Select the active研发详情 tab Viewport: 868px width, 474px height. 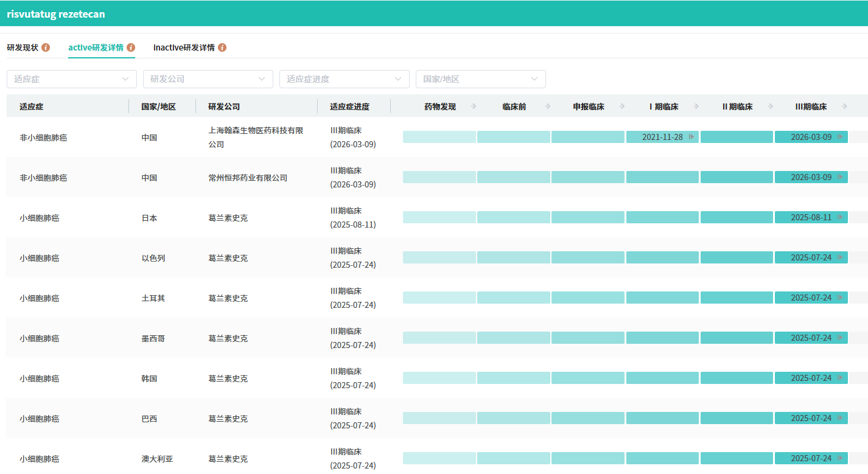tap(96, 47)
